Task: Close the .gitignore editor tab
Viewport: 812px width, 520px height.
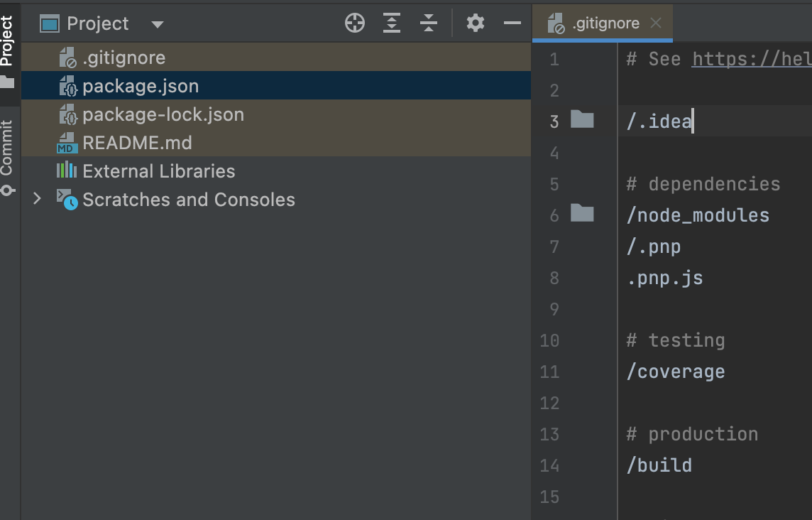Action: point(656,23)
